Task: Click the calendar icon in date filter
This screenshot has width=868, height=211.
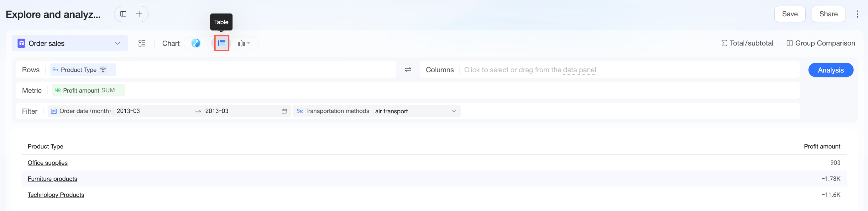Action: [285, 111]
